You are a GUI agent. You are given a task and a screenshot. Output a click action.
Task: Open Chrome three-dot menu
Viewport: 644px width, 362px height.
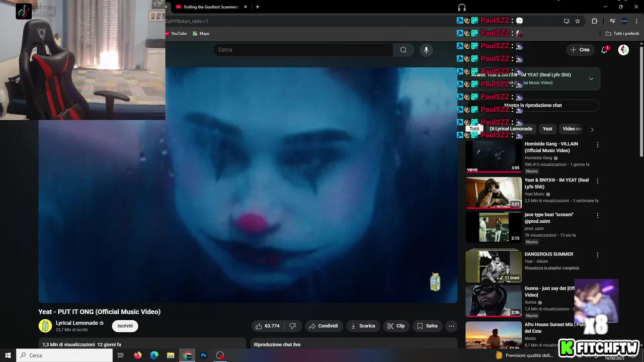pos(636,21)
